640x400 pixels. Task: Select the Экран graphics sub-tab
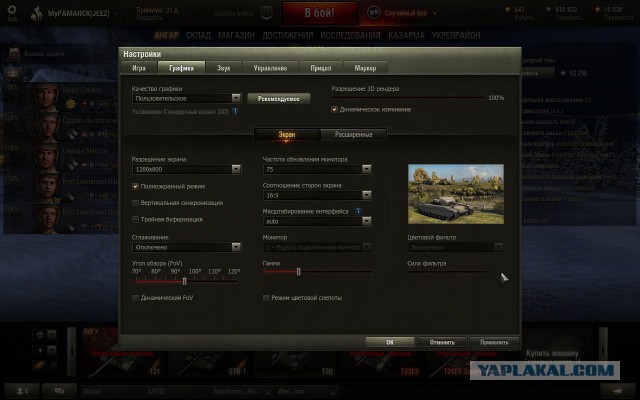[x=287, y=134]
